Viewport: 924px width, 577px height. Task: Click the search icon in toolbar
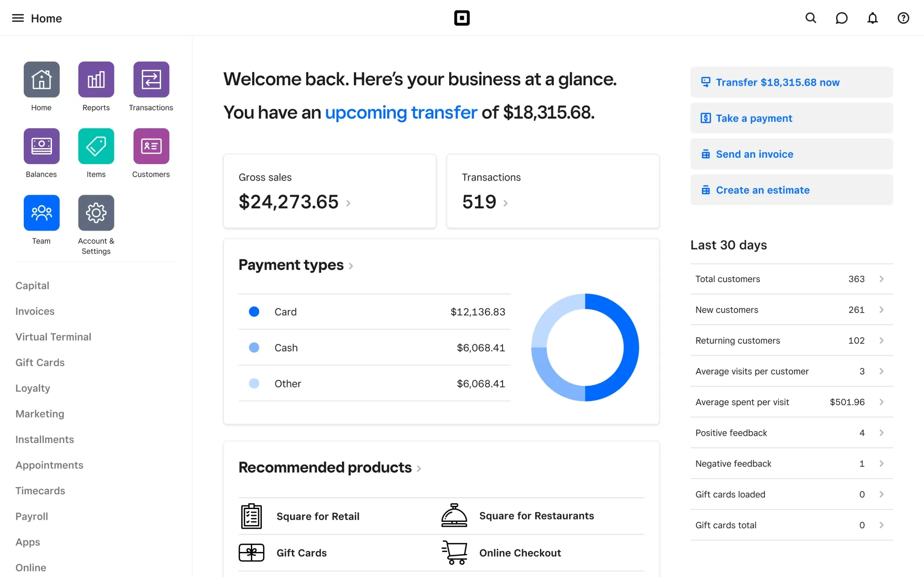coord(810,18)
